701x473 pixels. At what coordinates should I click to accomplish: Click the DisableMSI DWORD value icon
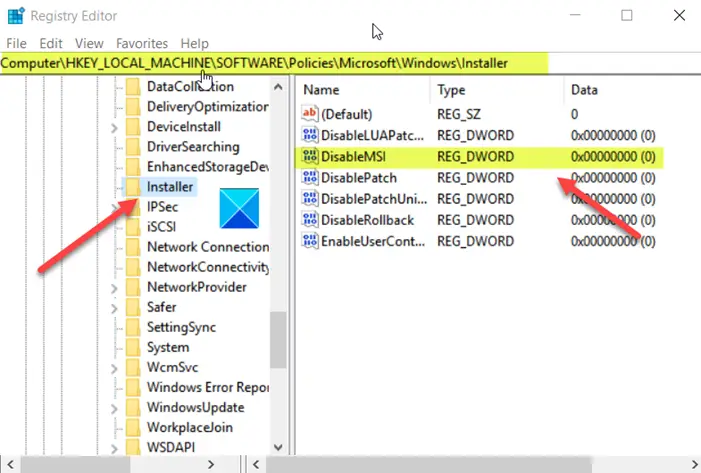pyautogui.click(x=310, y=156)
